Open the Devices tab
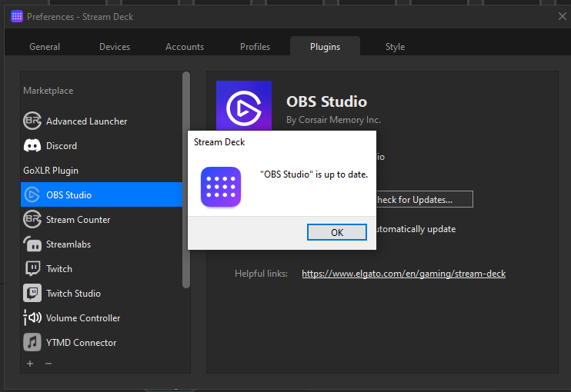The image size is (571, 392). (x=115, y=47)
